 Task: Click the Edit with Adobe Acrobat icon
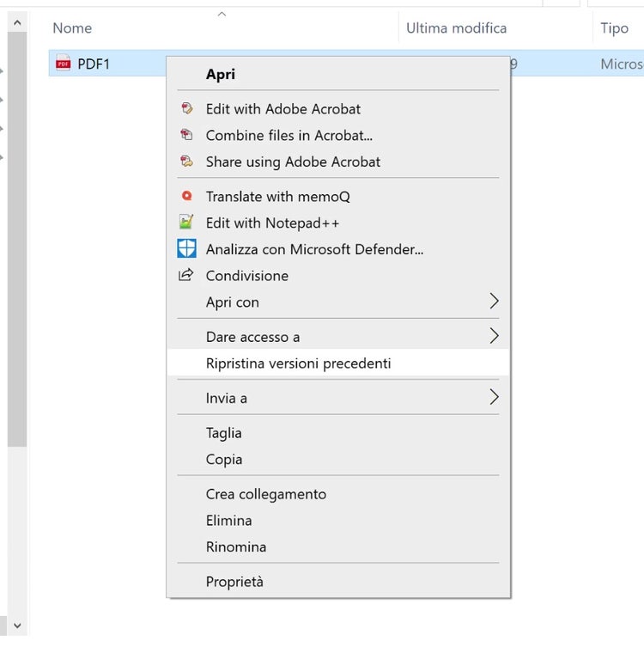tap(186, 109)
